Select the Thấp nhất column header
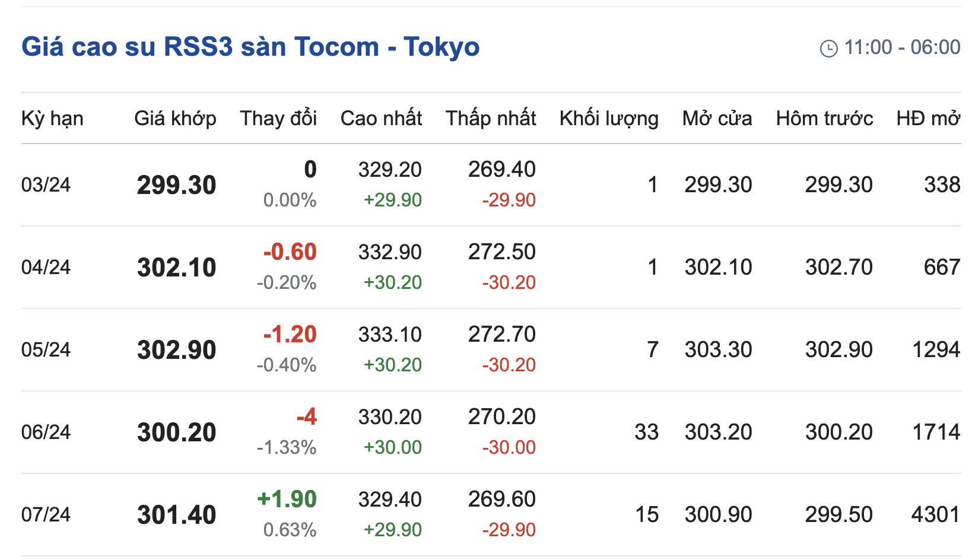Screen dimensions: 972x560 tap(491, 118)
